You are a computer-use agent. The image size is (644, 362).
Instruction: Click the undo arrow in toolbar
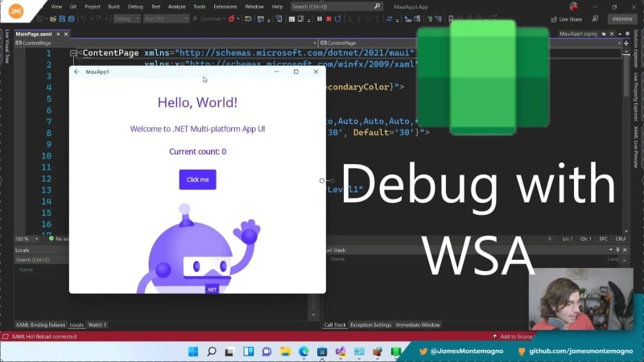(x=83, y=19)
